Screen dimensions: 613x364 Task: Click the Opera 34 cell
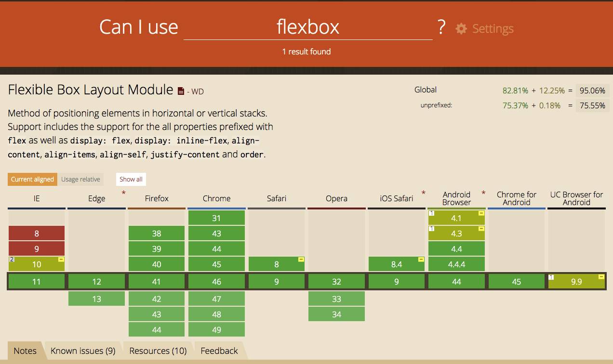pyautogui.click(x=336, y=314)
